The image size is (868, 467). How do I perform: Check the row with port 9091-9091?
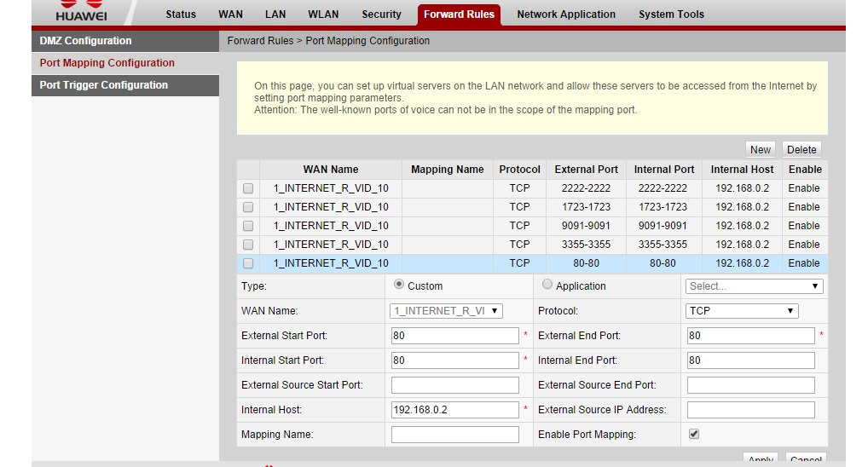click(x=248, y=226)
